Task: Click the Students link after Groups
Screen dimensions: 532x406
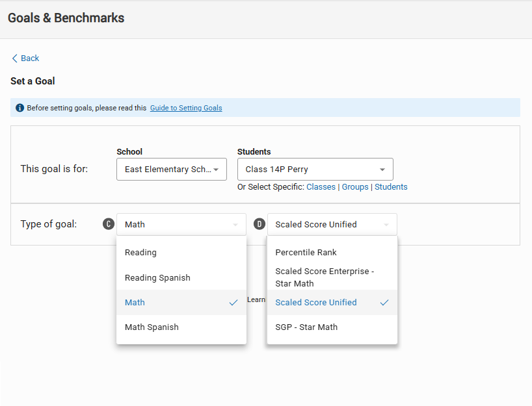Action: [391, 187]
